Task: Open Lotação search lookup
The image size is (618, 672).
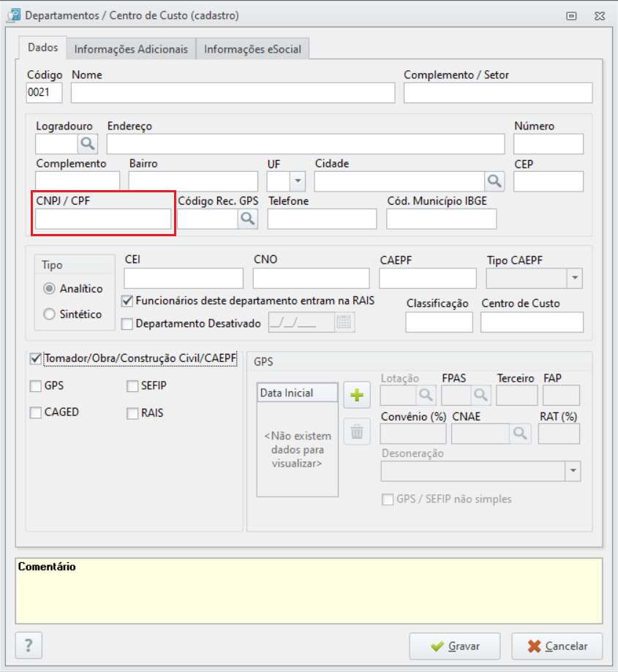Action: point(426,395)
